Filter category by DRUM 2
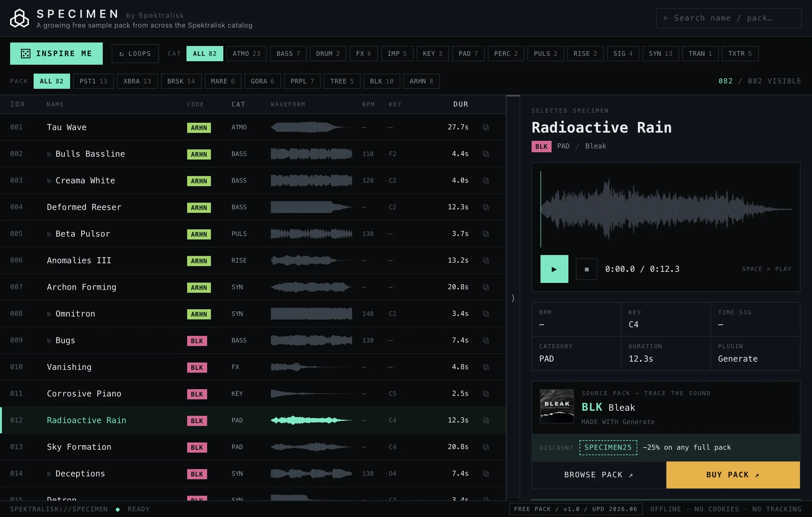This screenshot has height=517, width=812. [328, 54]
